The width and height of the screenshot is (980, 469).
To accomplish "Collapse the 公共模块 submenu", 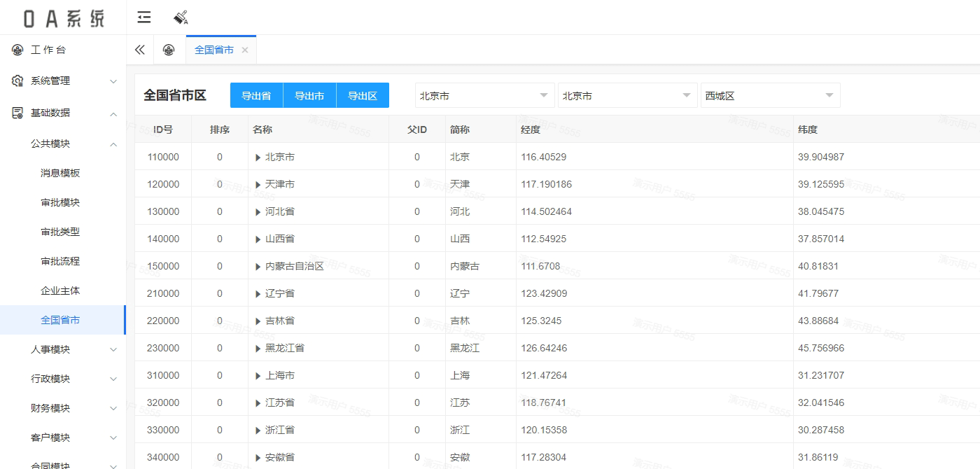I will [x=63, y=143].
